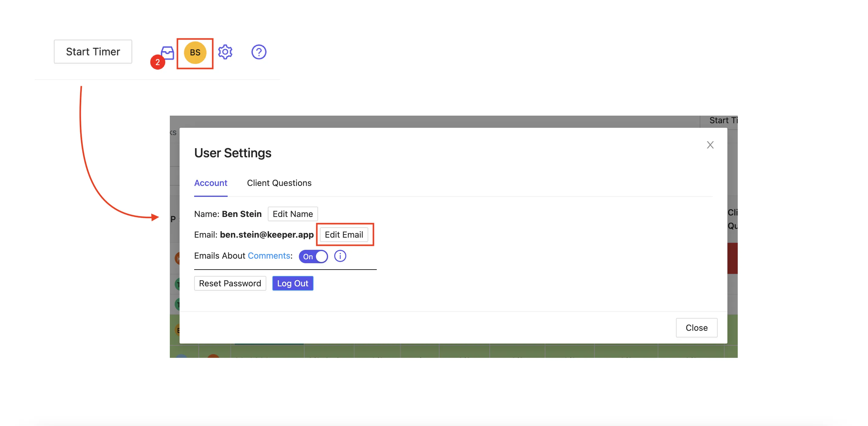Click the Reset Password button
Screen dimensions: 868x426
tap(230, 283)
